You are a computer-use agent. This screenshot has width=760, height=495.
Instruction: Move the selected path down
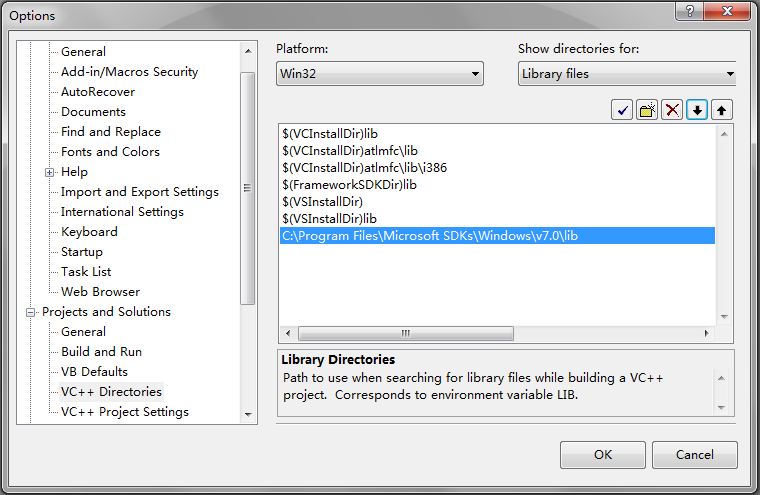point(697,110)
